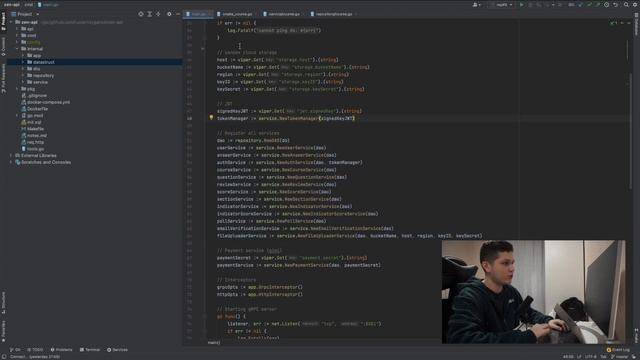Select Makefile in project tree
Image resolution: width=640 pixels, height=360 pixels.
[33, 129]
